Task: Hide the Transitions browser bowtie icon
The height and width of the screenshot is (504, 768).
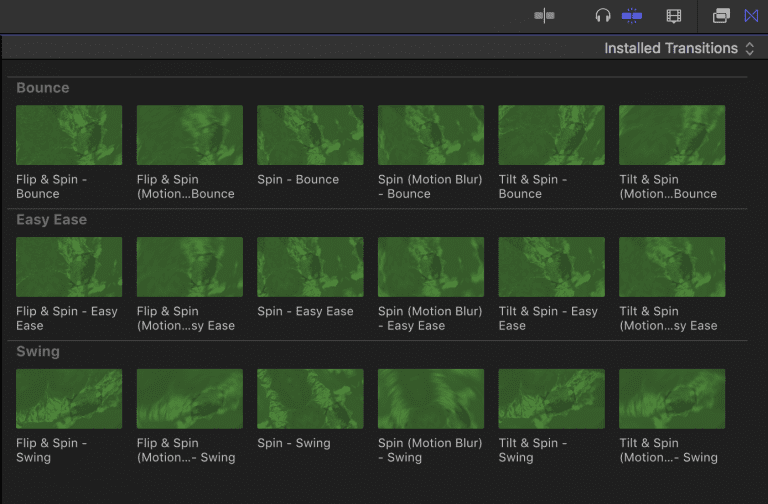Action: (751, 16)
